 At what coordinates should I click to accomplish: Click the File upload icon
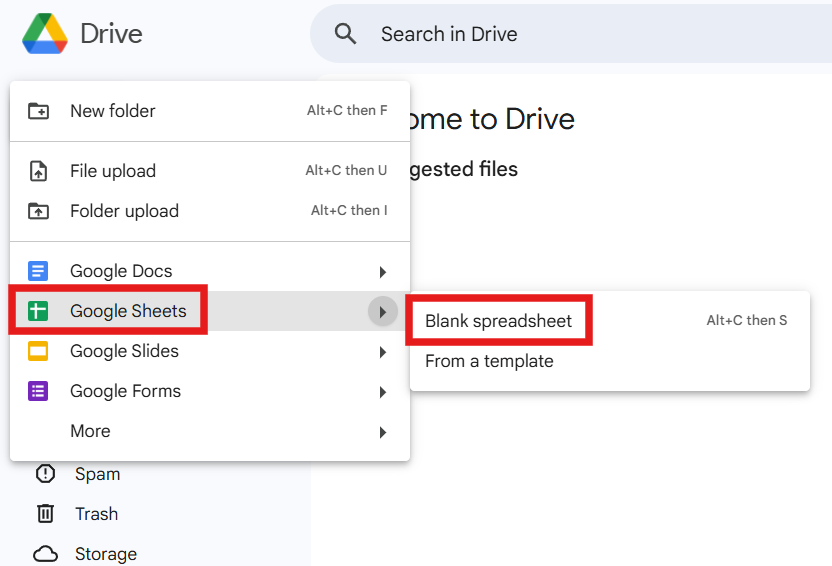(38, 171)
